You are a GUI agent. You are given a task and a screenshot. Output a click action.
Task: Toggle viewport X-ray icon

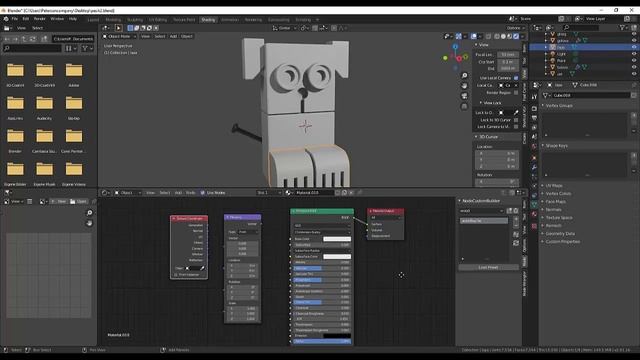tap(488, 36)
